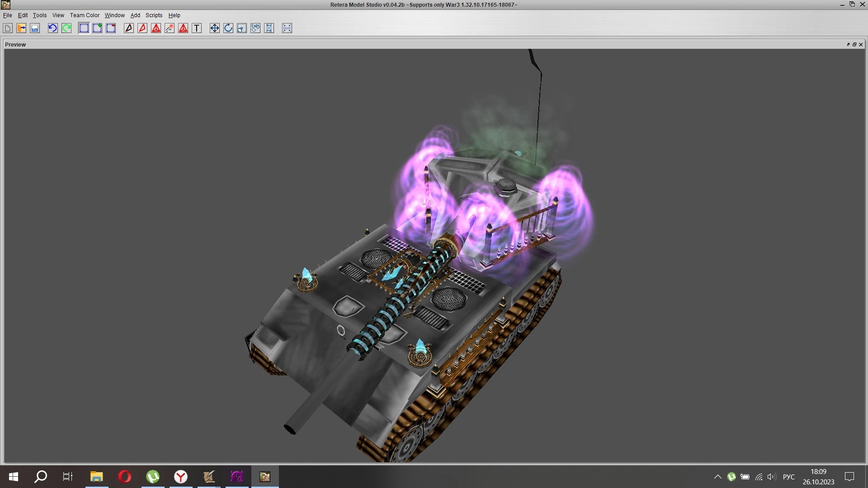Click the New file icon
The width and height of the screenshot is (868, 488).
(x=8, y=28)
